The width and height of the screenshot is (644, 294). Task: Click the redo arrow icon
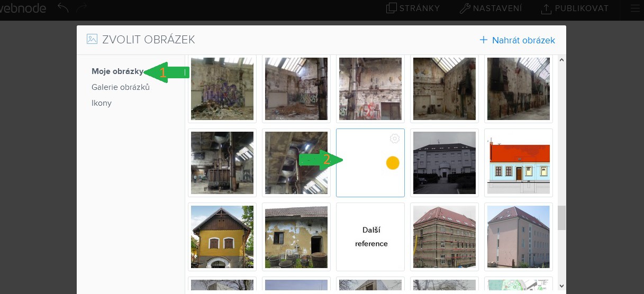coord(81,8)
